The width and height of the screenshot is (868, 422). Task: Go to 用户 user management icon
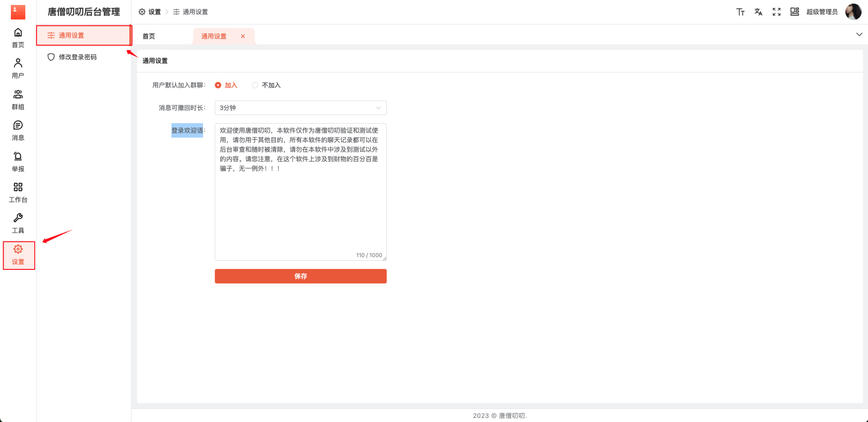18,68
